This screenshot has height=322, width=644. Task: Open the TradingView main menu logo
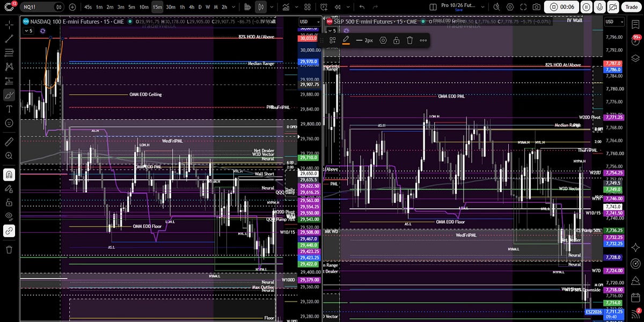click(10, 7)
